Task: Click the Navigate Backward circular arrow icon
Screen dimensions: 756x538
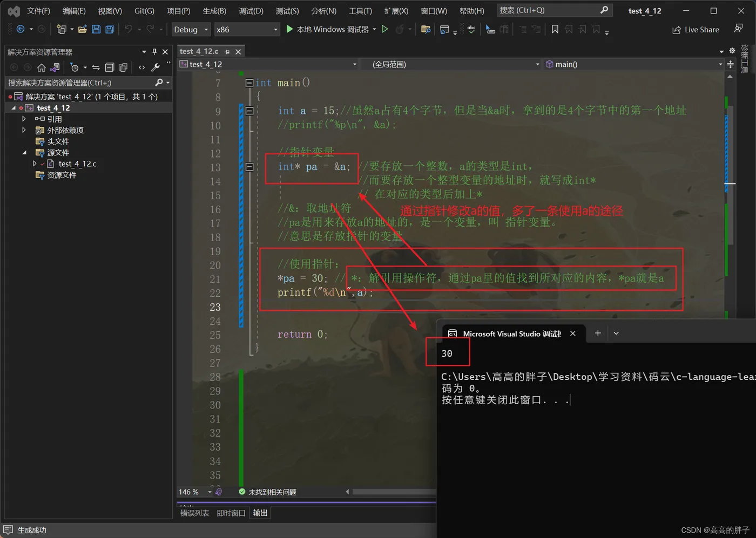Action: (21, 29)
